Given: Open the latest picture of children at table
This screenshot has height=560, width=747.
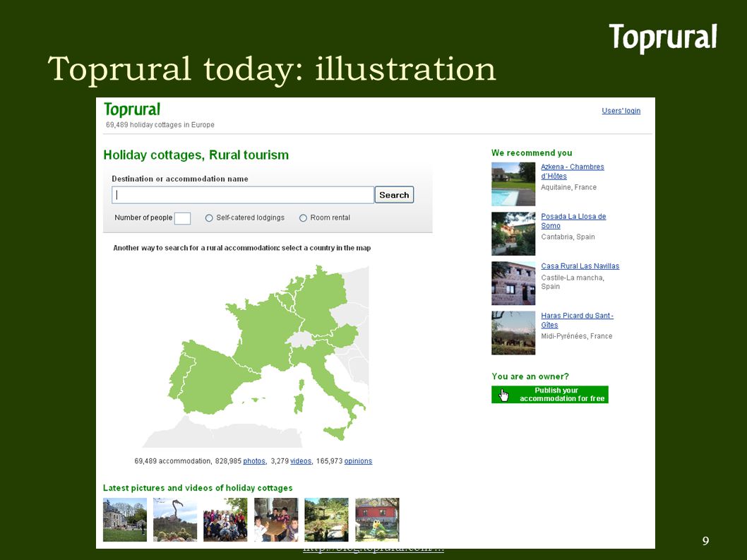Looking at the screenshot, I should click(x=276, y=520).
